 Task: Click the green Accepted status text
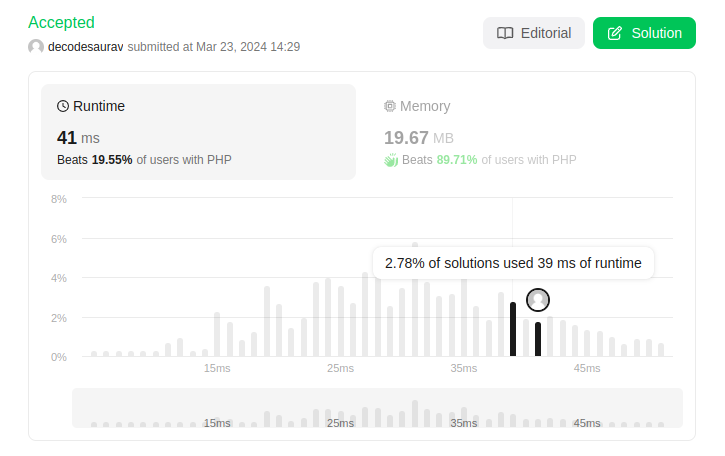pos(61,22)
